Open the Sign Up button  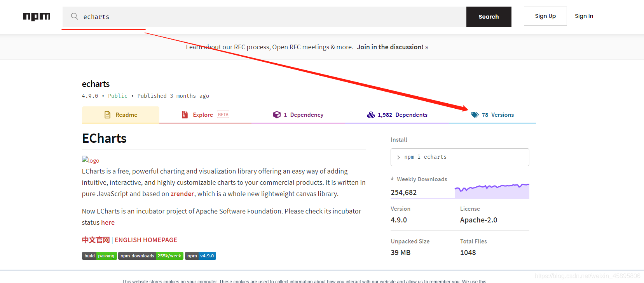(x=545, y=16)
